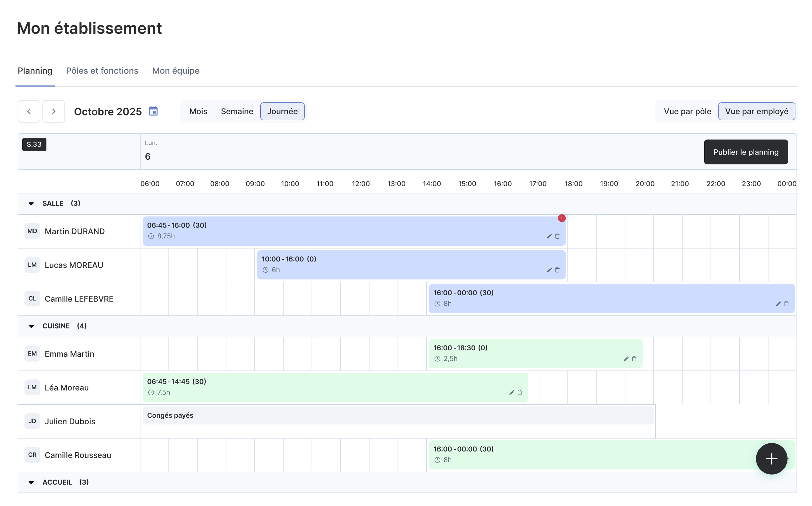Image resolution: width=812 pixels, height=506 pixels.
Task: Open the Mon équipe tab
Action: pos(175,71)
